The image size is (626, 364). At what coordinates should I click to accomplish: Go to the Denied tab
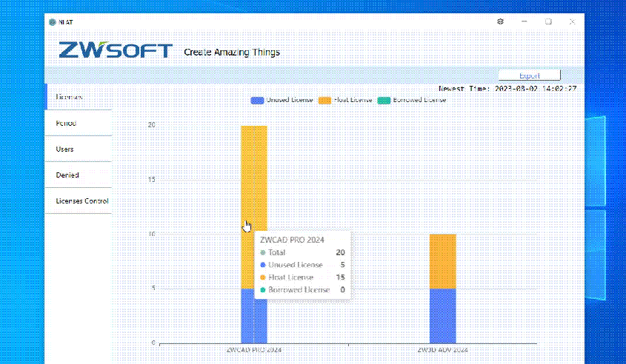click(x=79, y=175)
